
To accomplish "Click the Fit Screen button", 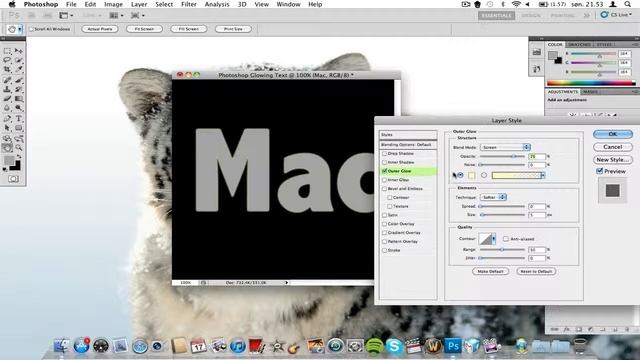I will coord(144,29).
